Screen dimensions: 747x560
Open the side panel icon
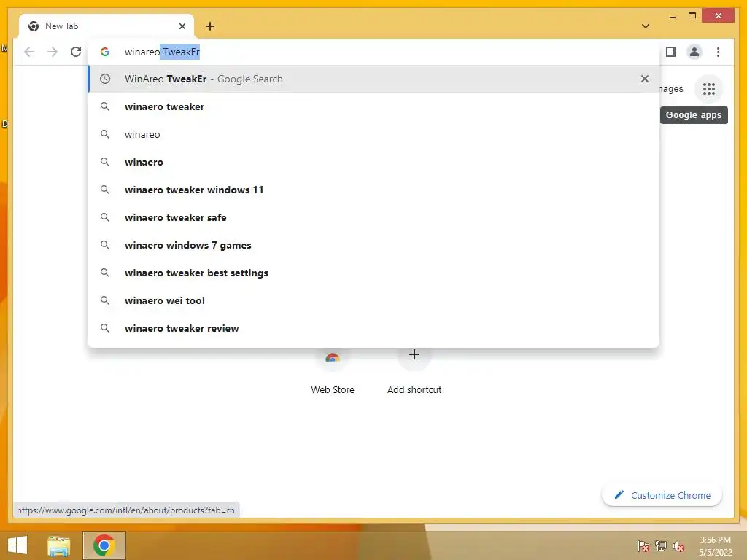coord(671,52)
